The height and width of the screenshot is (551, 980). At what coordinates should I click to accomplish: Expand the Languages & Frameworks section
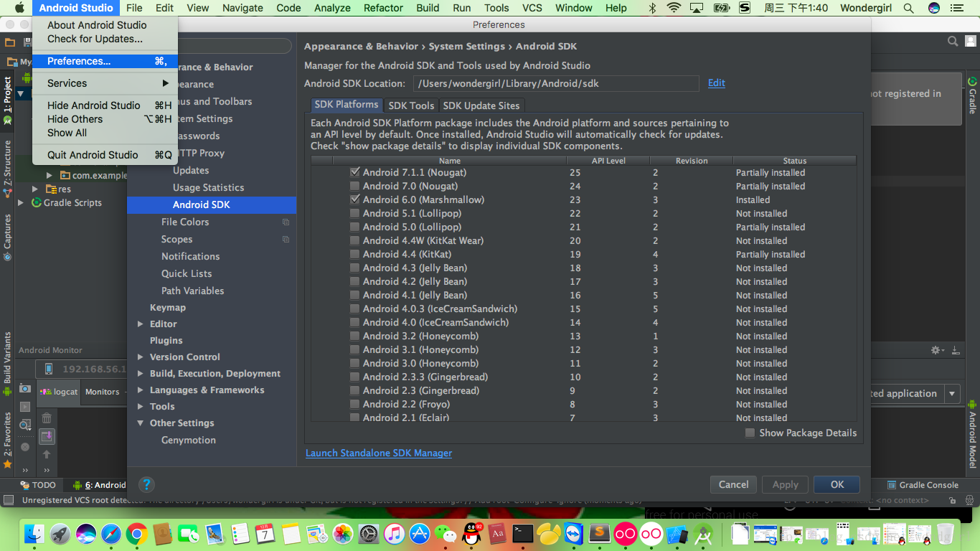pos(141,390)
